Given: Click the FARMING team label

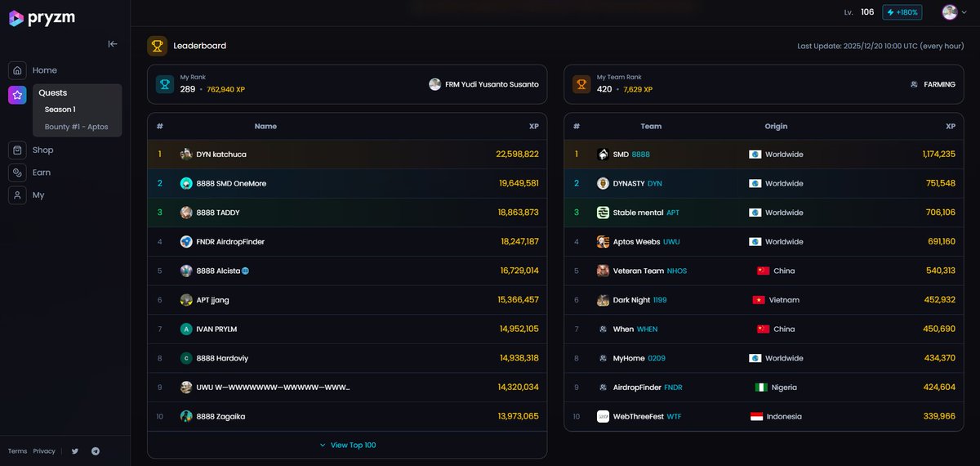Looking at the screenshot, I should (939, 84).
